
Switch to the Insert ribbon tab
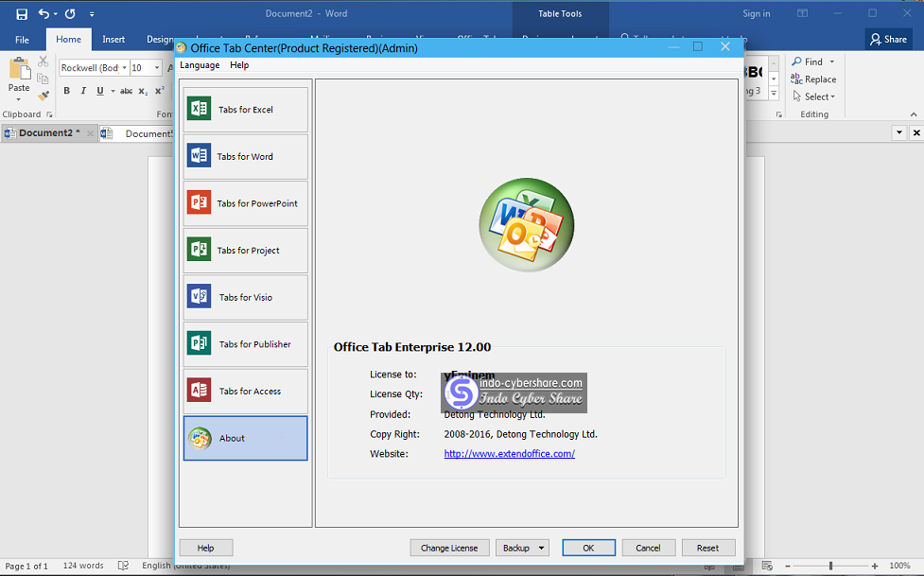(x=113, y=40)
